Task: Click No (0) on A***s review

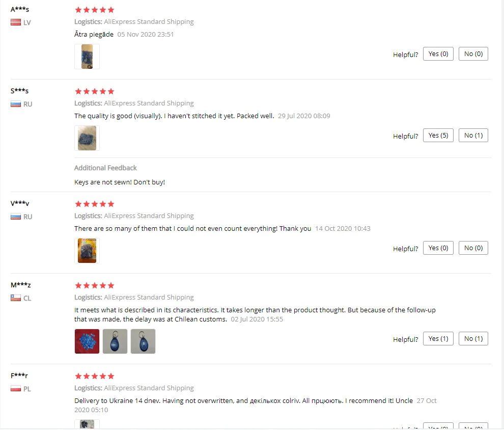Action: pyautogui.click(x=473, y=53)
